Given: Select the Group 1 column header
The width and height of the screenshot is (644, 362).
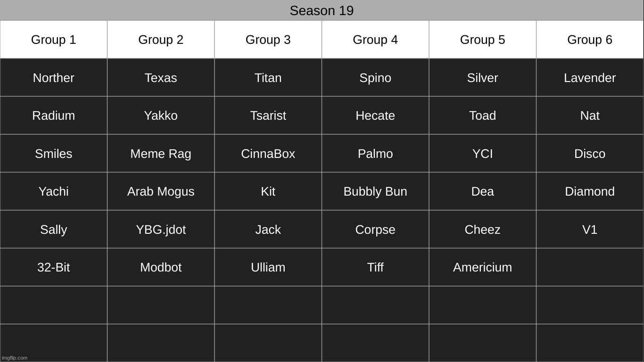Looking at the screenshot, I should coord(53,40).
